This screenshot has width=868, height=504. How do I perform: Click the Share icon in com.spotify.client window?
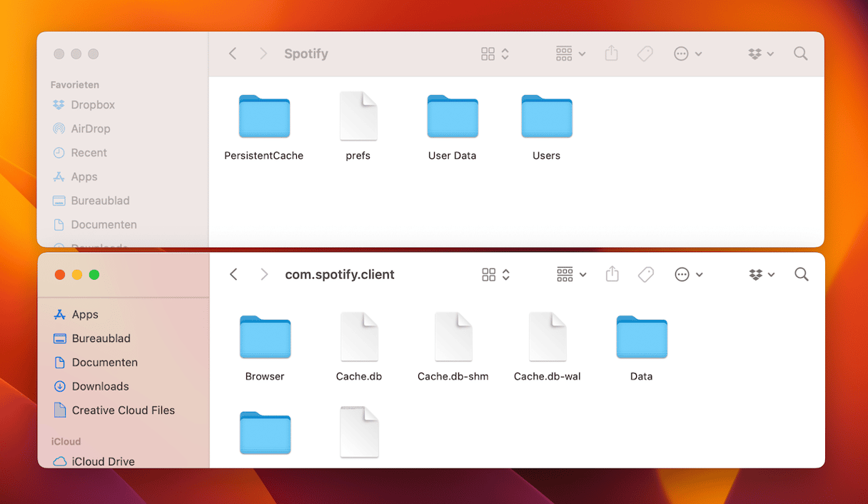click(612, 275)
